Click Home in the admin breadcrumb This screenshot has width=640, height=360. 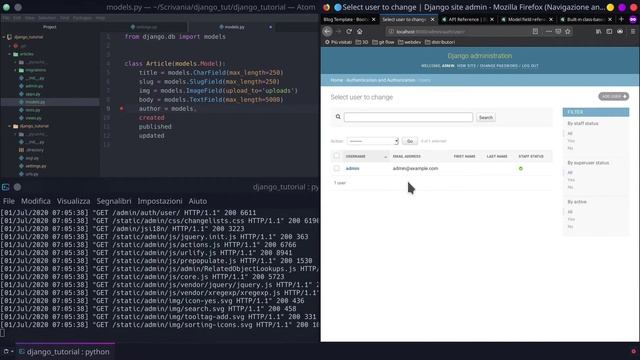(337, 80)
